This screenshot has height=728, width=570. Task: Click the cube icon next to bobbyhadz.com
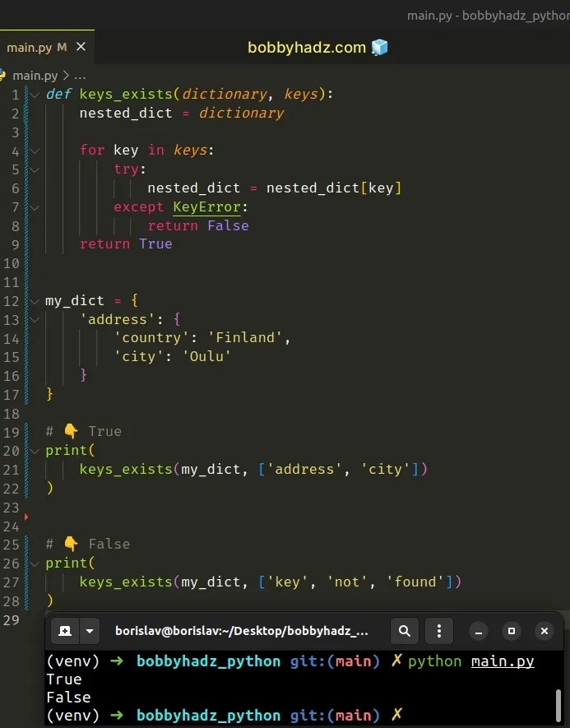380,48
